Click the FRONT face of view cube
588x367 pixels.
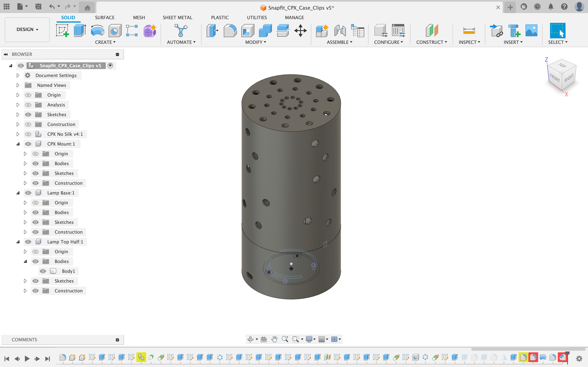(555, 78)
